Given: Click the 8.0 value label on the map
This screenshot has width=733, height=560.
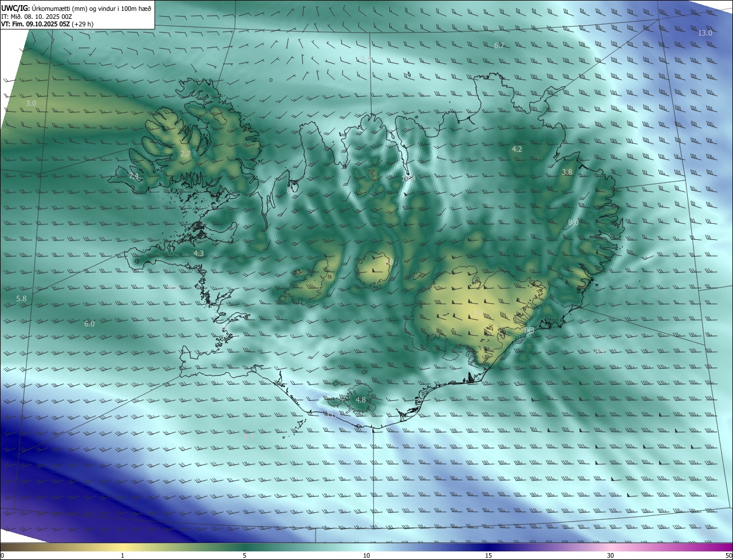Looking at the screenshot, I should tap(573, 222).
